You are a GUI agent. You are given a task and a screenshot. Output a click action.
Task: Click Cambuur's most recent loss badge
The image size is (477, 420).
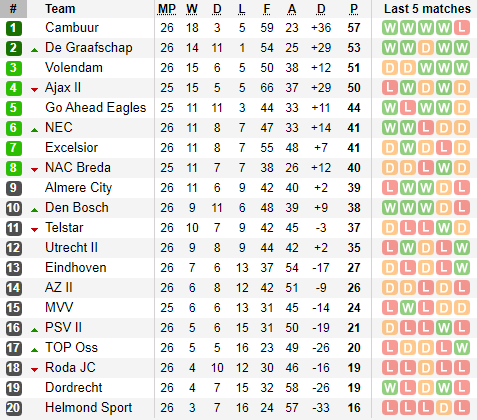coord(462,28)
